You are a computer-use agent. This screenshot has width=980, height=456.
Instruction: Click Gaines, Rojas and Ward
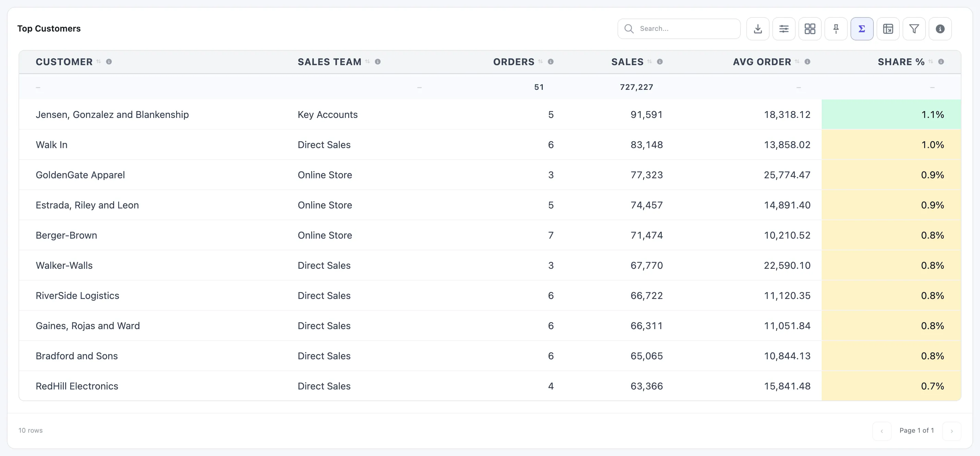point(88,326)
